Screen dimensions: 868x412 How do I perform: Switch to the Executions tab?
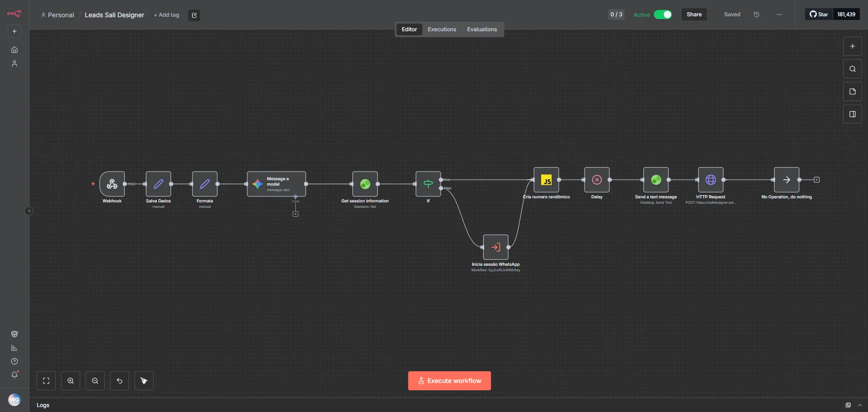pos(441,29)
